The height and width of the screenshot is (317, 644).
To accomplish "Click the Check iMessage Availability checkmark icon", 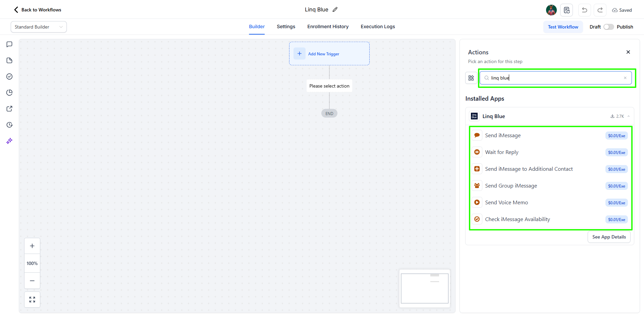I will pos(477,219).
